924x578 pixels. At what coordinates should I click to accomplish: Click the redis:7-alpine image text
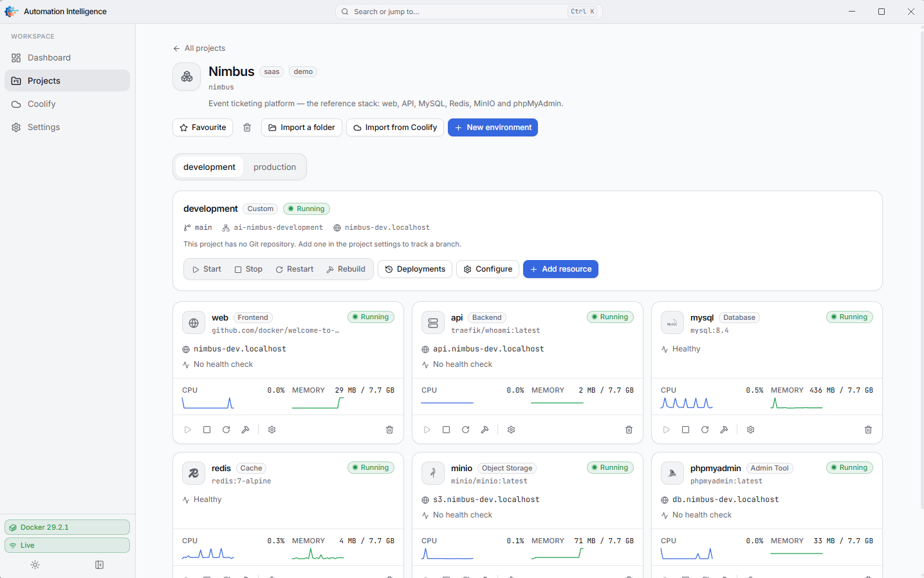coord(241,481)
